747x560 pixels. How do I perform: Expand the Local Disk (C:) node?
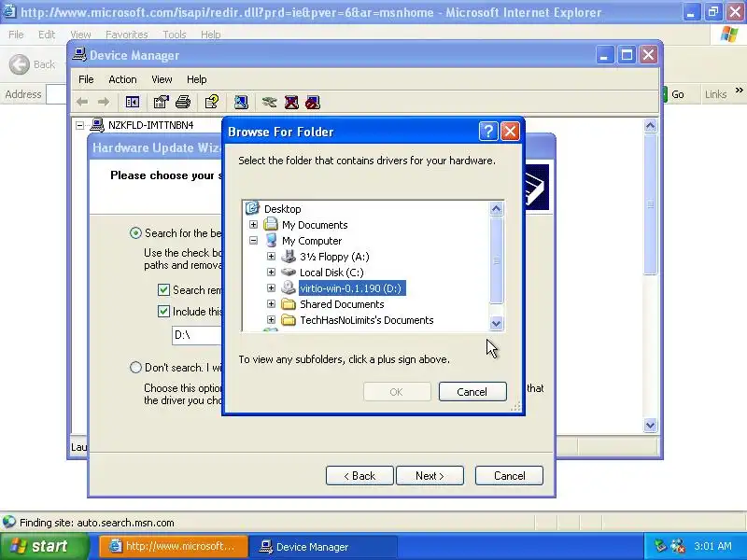pyautogui.click(x=271, y=272)
